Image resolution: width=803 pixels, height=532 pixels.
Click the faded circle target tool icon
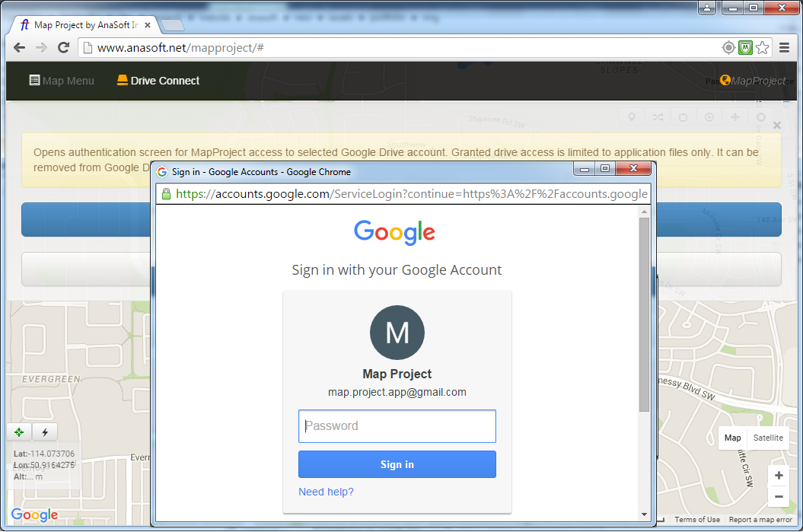point(709,117)
